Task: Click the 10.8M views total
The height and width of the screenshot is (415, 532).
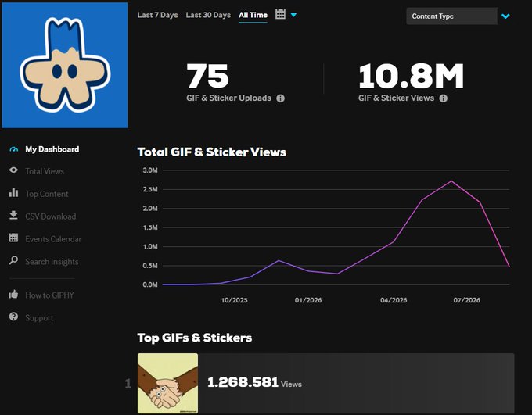Action: pos(411,76)
